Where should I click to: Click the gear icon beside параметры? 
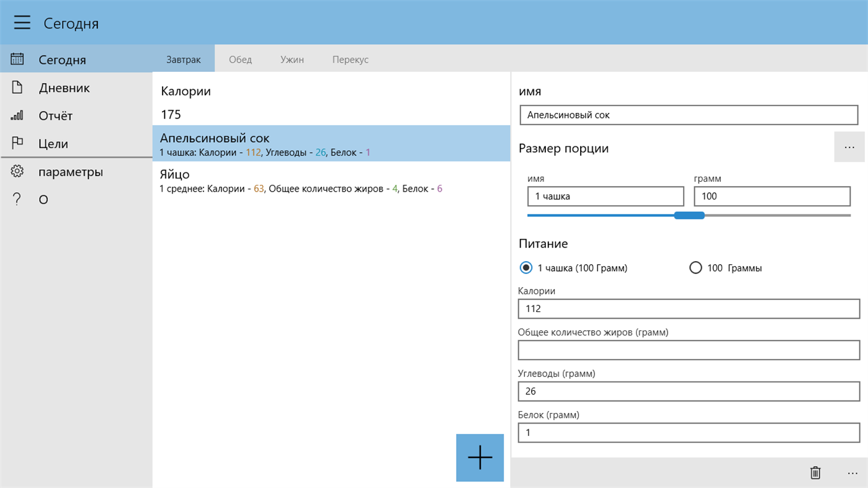coord(17,172)
